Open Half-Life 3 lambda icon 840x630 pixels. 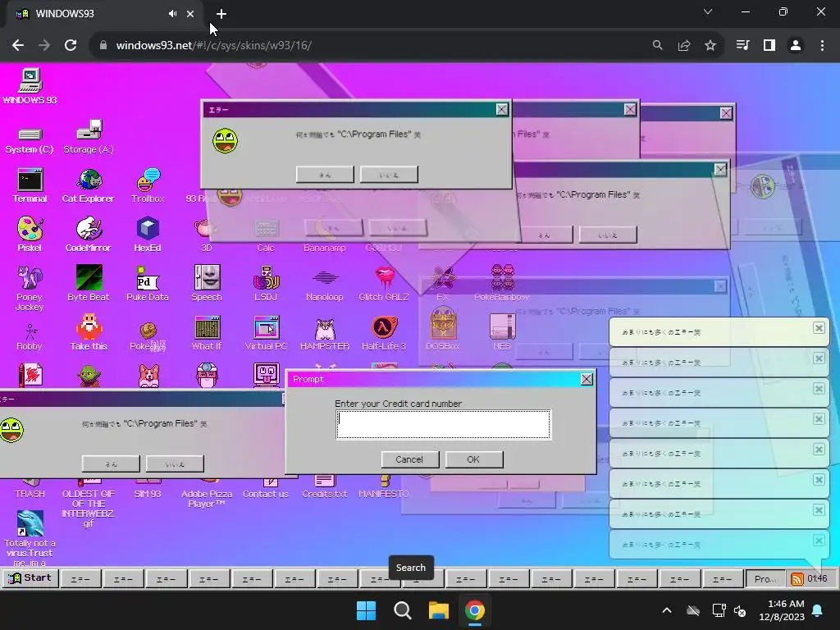[384, 333]
